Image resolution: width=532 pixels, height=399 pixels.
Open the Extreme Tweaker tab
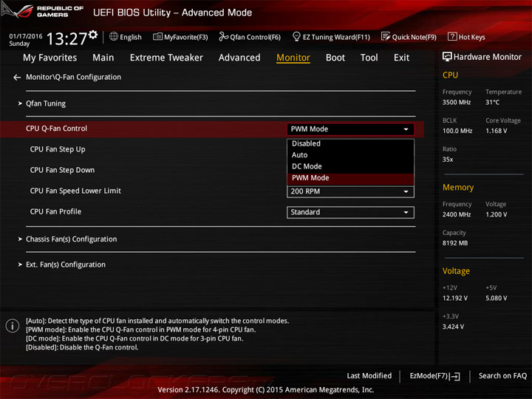click(166, 58)
